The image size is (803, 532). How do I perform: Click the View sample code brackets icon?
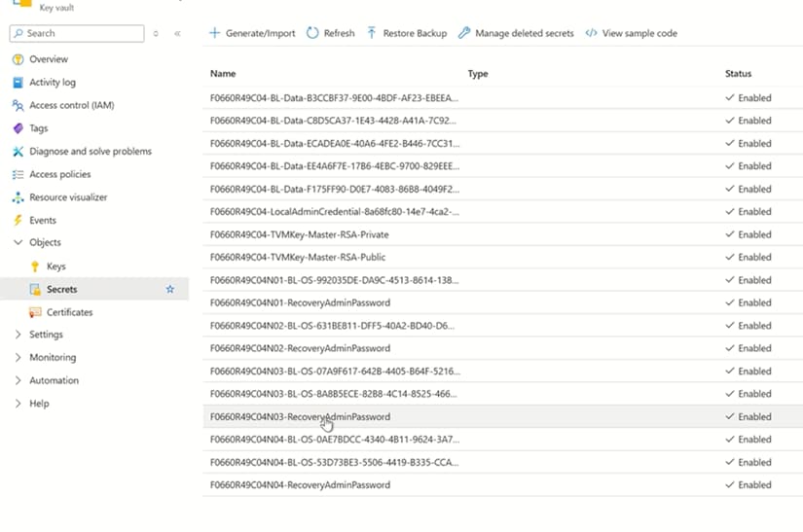click(x=591, y=33)
